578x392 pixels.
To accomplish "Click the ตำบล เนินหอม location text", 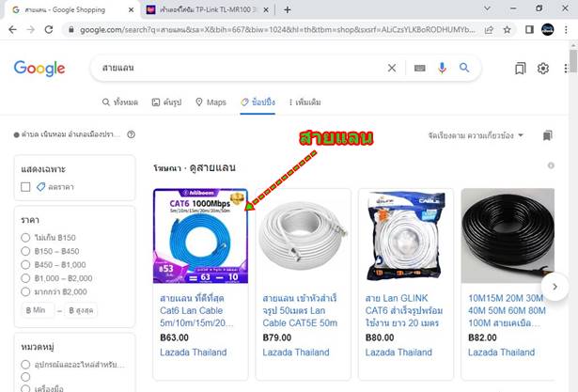I will (70, 134).
